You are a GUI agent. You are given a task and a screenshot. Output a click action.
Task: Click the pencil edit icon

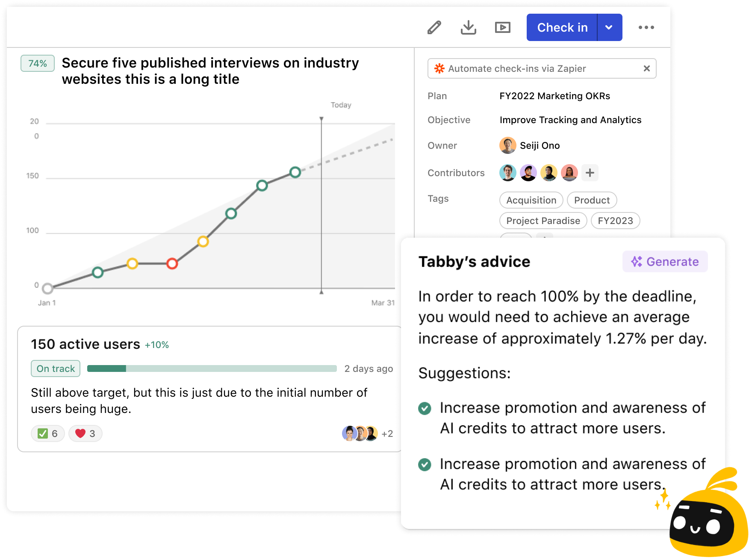coord(434,27)
